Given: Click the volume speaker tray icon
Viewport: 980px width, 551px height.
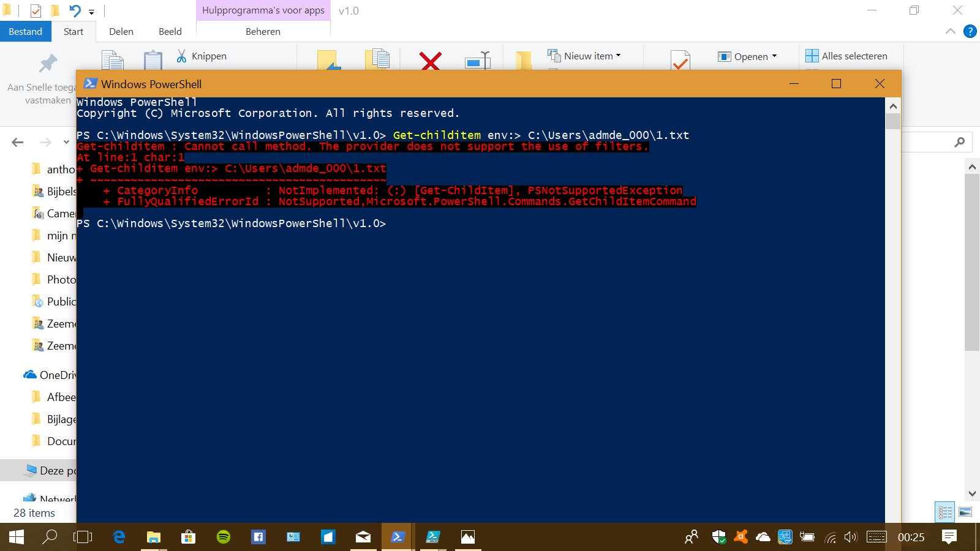Looking at the screenshot, I should pyautogui.click(x=851, y=537).
